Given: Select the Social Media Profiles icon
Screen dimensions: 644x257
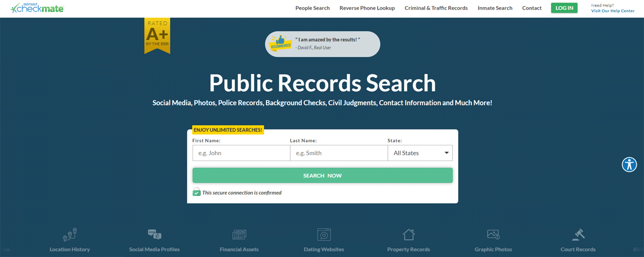Looking at the screenshot, I should [x=154, y=235].
